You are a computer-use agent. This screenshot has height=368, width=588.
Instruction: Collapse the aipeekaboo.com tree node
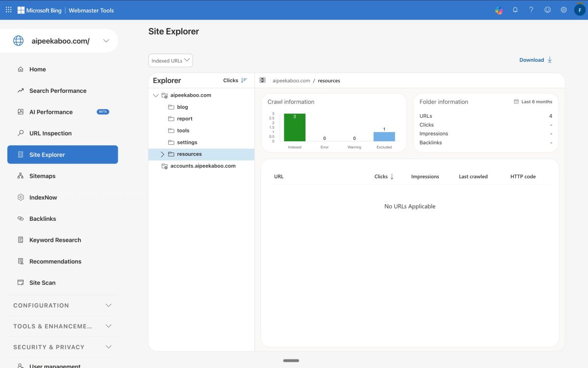[156, 95]
